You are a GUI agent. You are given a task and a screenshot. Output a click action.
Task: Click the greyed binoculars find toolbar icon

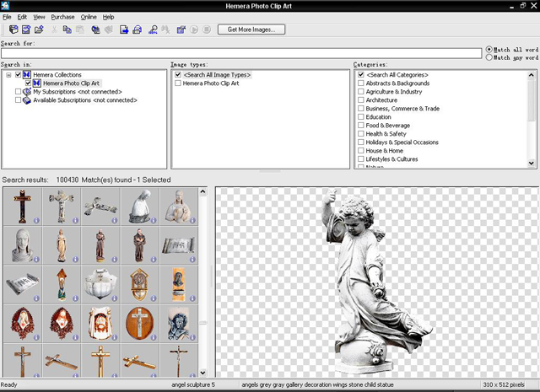click(165, 30)
